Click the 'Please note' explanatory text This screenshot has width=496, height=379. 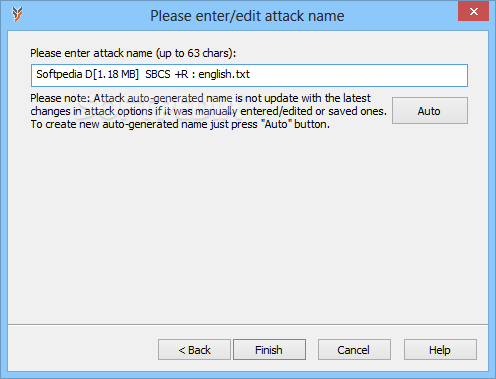point(209,111)
